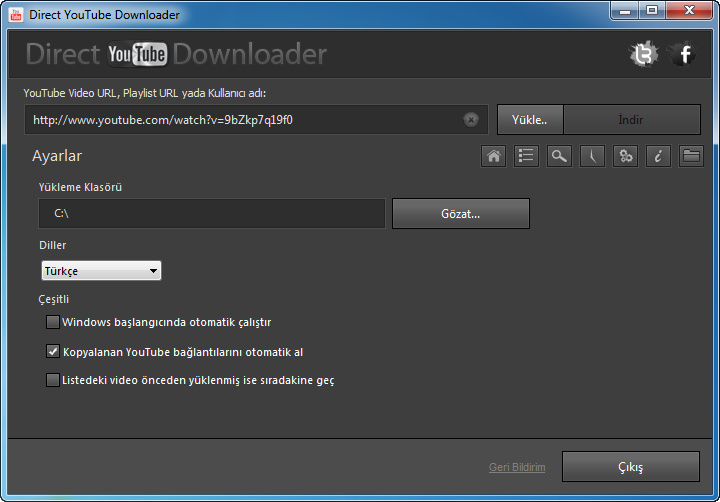This screenshot has height=502, width=720.
Task: Close the Direct YouTube Downloader window
Action: point(689,11)
